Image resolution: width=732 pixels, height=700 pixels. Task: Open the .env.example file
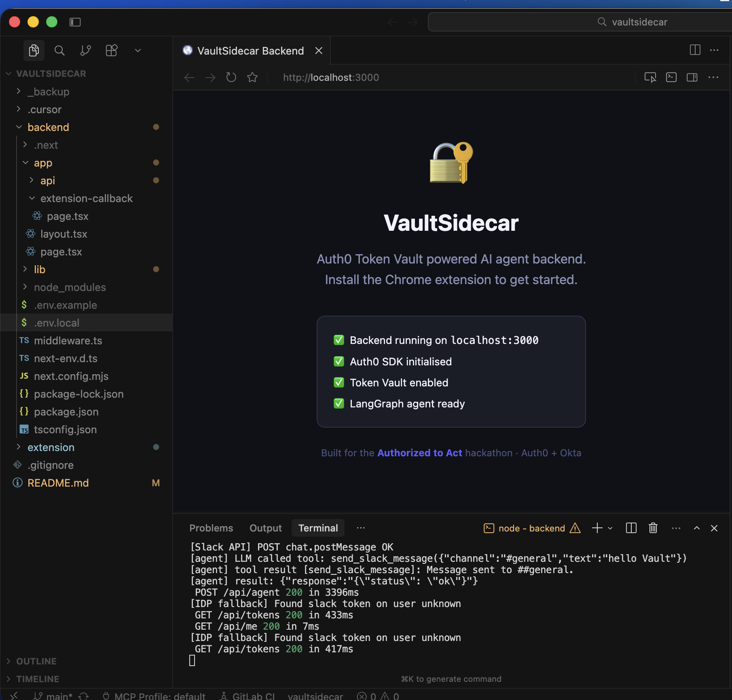click(x=87, y=305)
